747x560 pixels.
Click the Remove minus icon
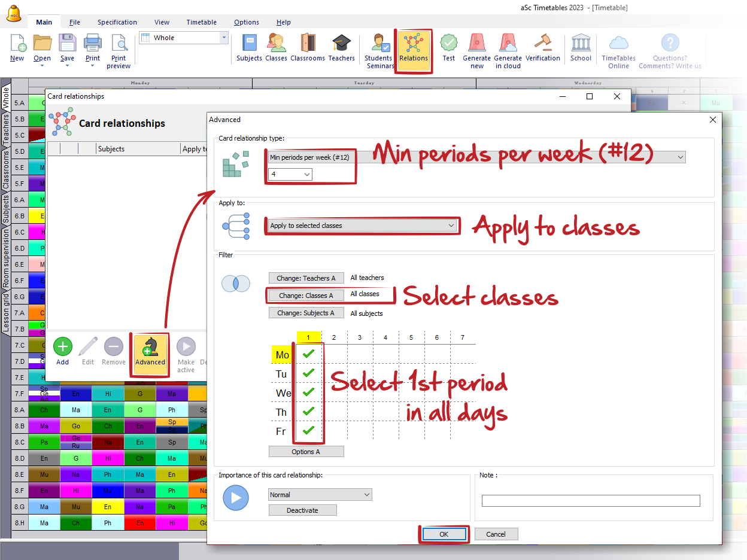point(114,347)
